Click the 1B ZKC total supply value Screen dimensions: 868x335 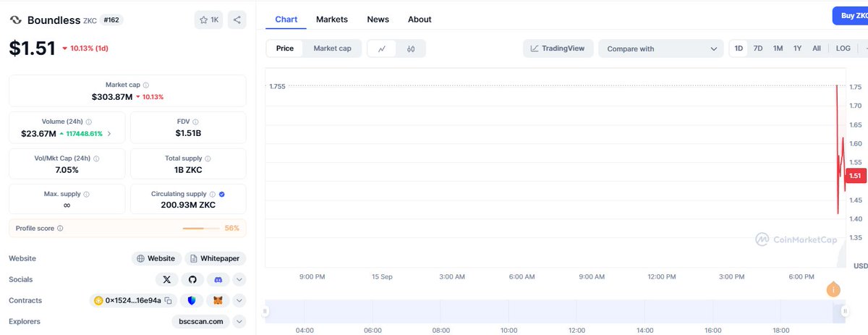[x=188, y=170]
